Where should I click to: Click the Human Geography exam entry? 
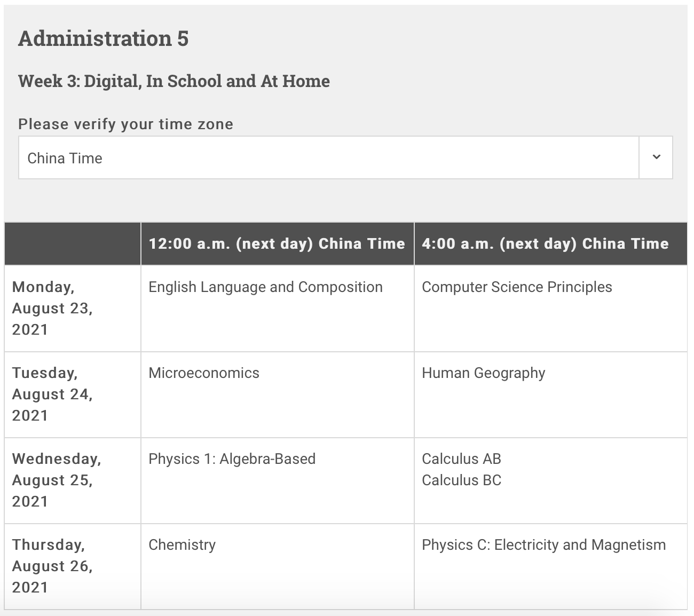tap(483, 373)
